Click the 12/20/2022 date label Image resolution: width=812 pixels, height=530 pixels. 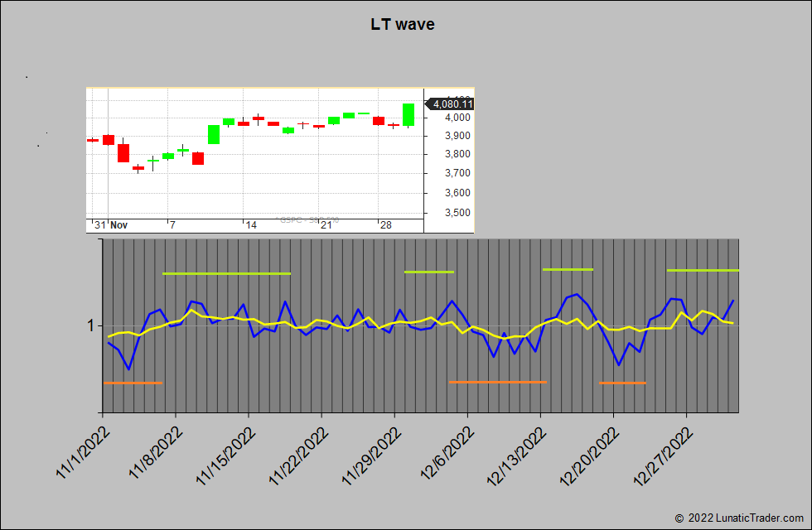point(590,456)
